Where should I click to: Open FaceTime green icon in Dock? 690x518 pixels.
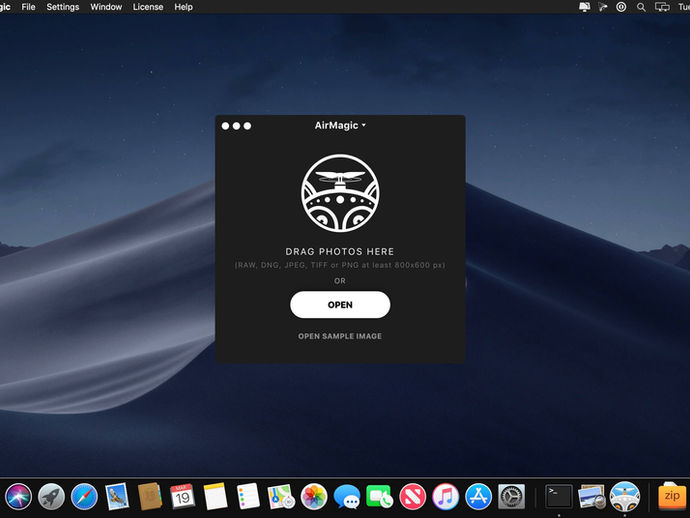click(x=379, y=496)
